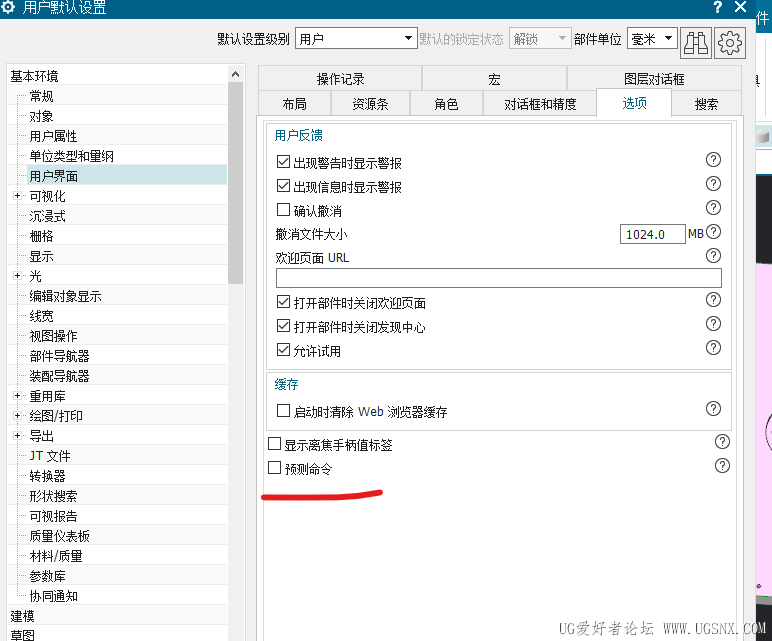Screen dimensions: 772x641
Task: Select 视图操作 in the tree
Action: tap(53, 336)
